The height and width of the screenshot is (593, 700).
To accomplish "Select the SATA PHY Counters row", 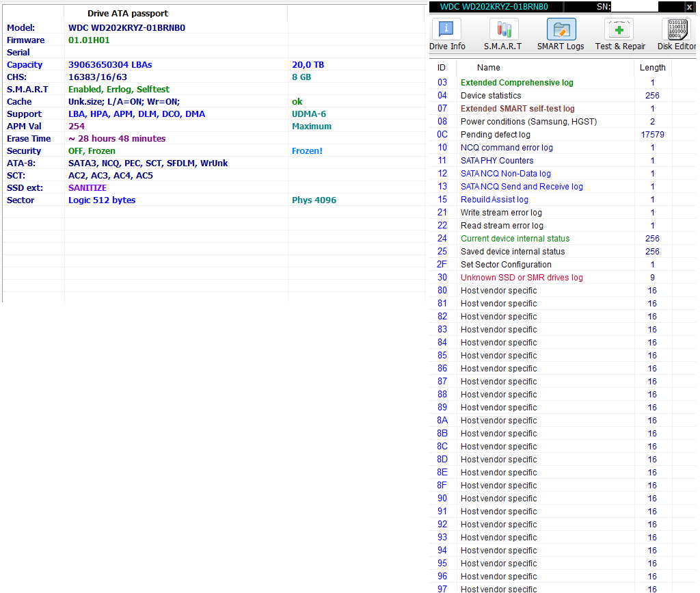I will point(563,160).
